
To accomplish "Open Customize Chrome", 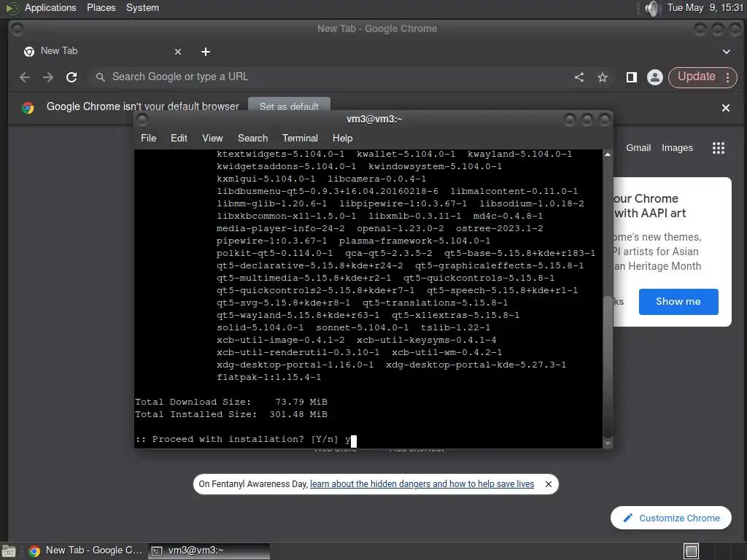I will (671, 518).
